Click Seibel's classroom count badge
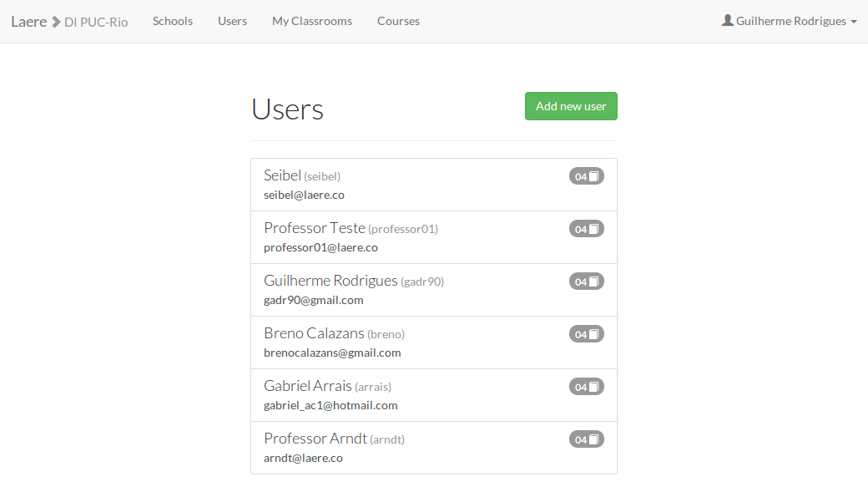The image size is (868, 487). click(586, 176)
